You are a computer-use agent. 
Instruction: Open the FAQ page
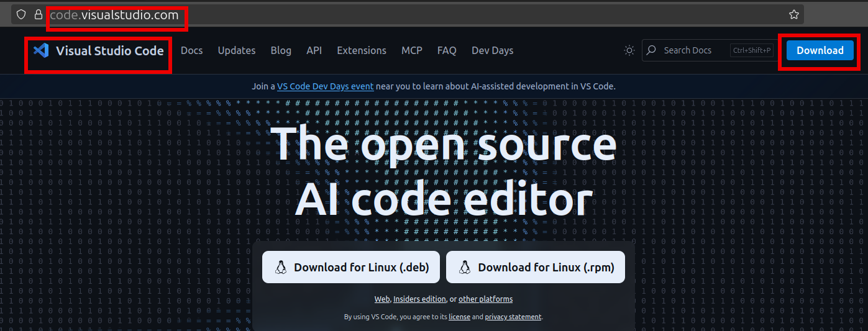[447, 50]
